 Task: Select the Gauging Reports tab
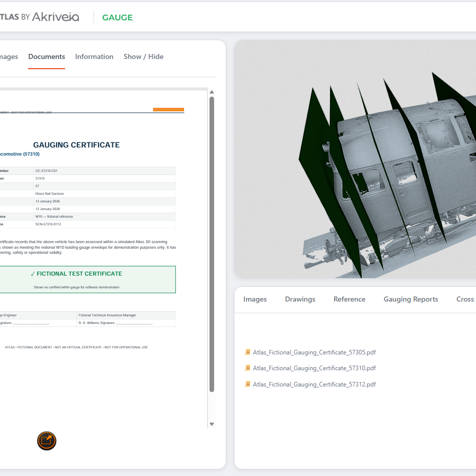(x=411, y=300)
